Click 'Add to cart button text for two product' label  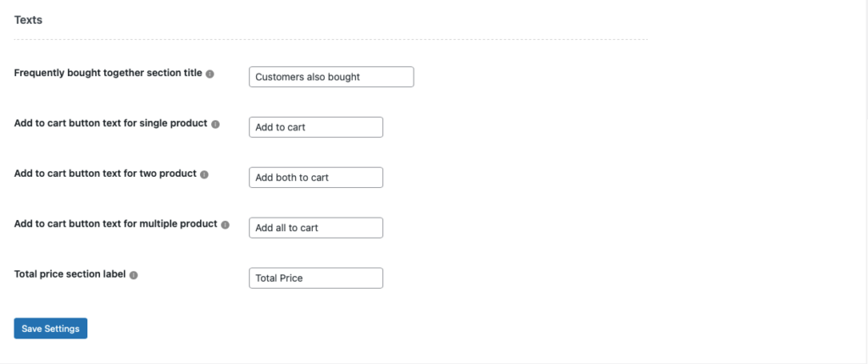pyautogui.click(x=105, y=174)
